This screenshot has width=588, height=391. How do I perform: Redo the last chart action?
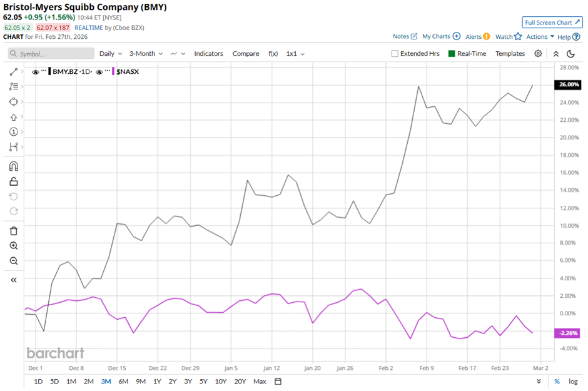point(14,211)
